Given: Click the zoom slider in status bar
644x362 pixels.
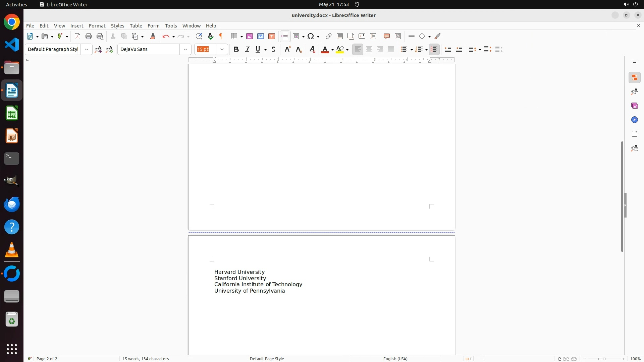Looking at the screenshot, I should [x=604, y=359].
